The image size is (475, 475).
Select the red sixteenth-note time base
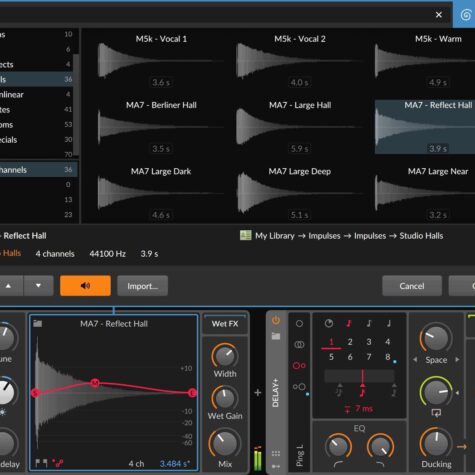349,323
